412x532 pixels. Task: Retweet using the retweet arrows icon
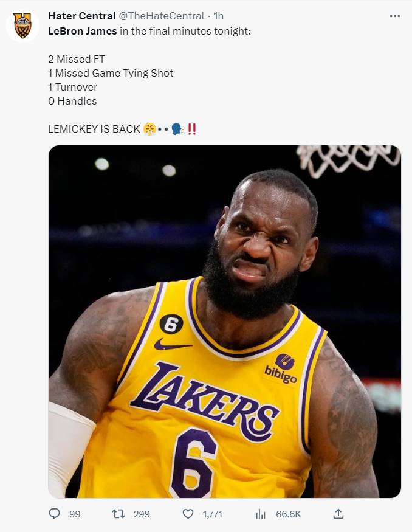(x=118, y=514)
